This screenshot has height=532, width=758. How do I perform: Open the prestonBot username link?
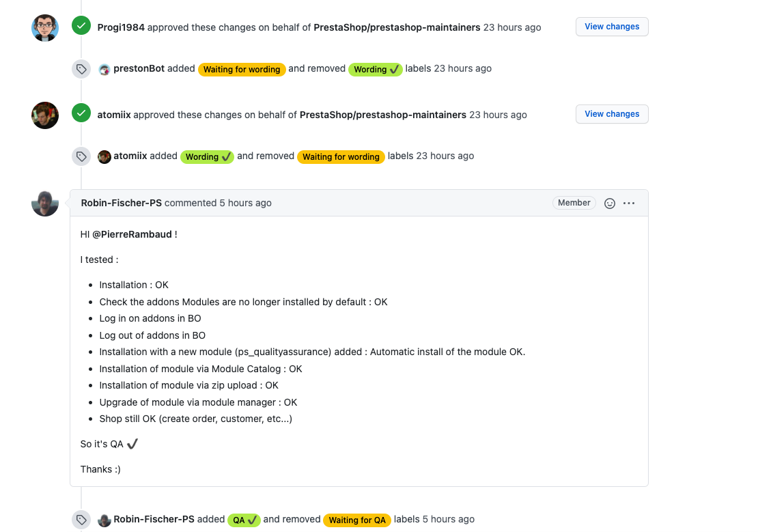point(139,68)
